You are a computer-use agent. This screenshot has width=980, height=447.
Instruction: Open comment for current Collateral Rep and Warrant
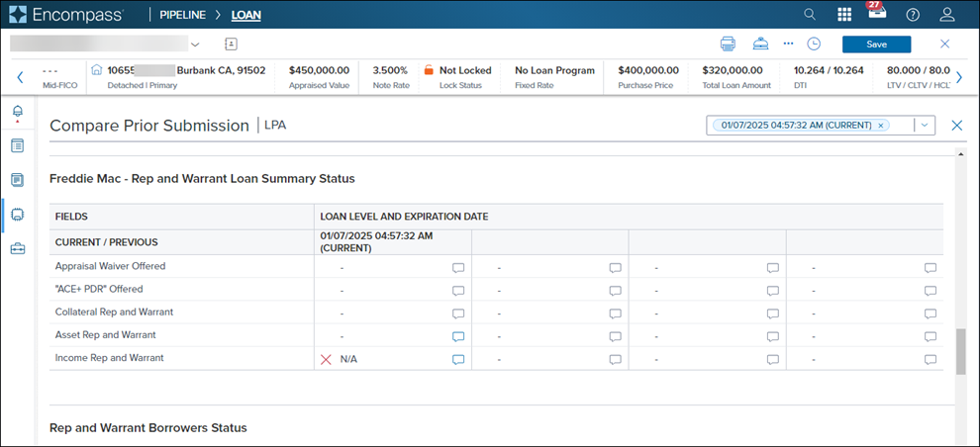click(x=458, y=313)
